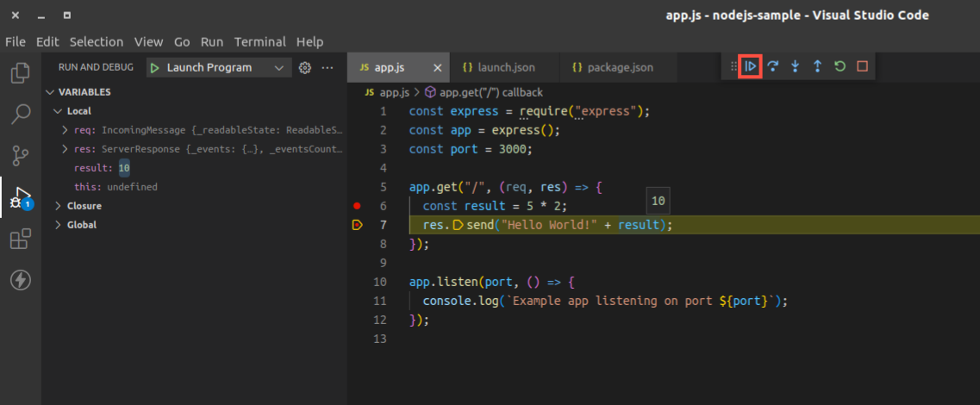Open the Run and Debug more actions menu
Screen dimensions: 980x405
(x=328, y=67)
